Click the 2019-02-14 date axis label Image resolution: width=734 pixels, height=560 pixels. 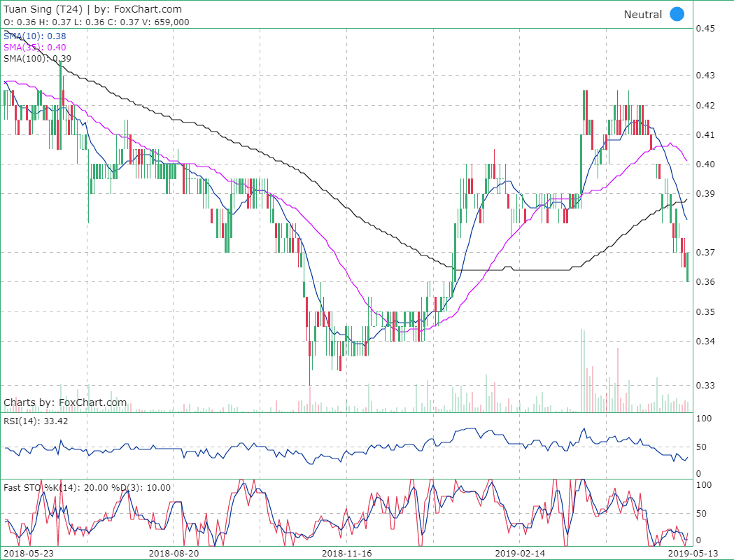518,552
